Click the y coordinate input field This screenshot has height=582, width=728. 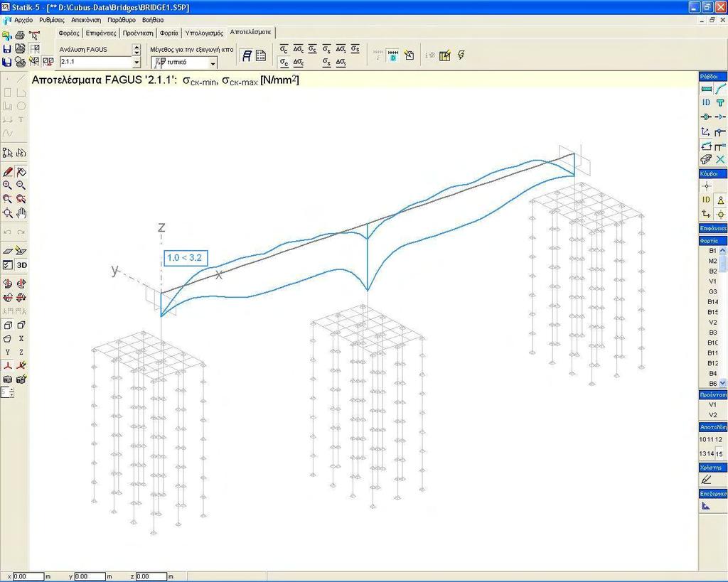pos(90,576)
